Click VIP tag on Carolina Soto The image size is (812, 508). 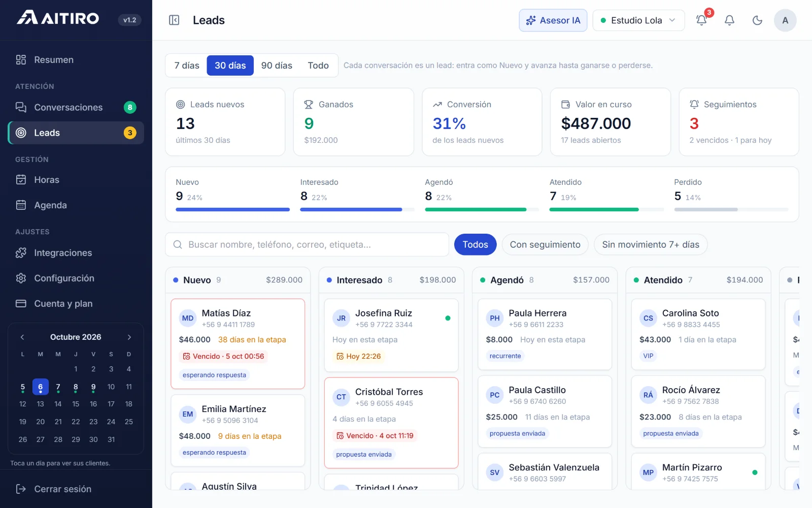pyautogui.click(x=648, y=356)
